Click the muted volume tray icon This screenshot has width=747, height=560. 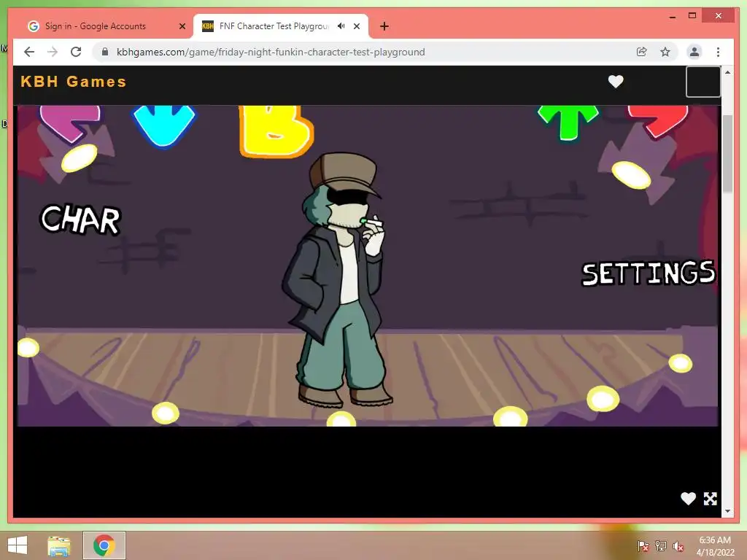(678, 546)
